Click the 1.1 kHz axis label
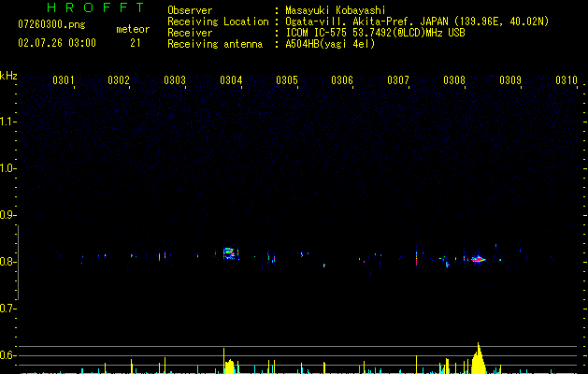This screenshot has height=374, width=588. [7, 122]
